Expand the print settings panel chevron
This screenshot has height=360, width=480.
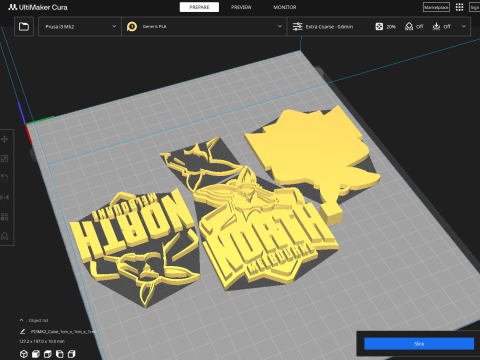464,26
